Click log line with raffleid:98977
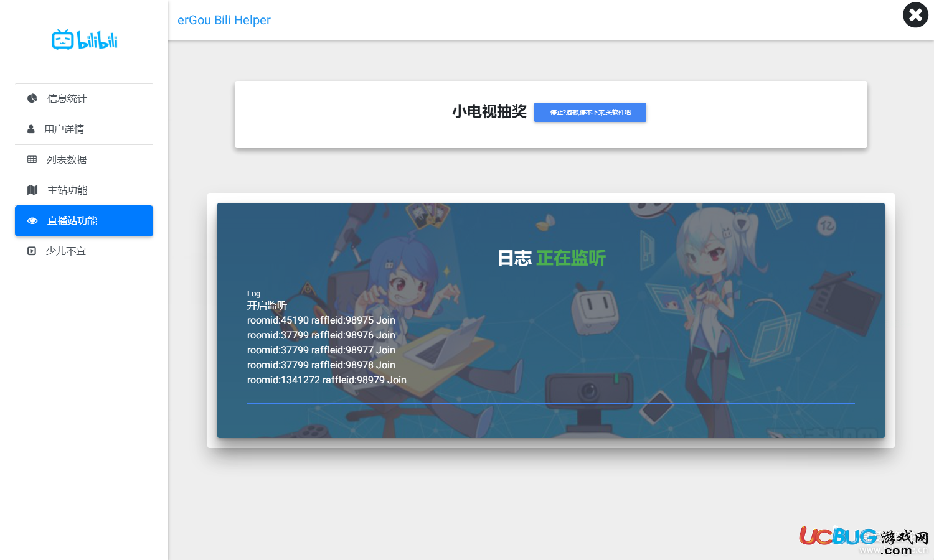This screenshot has height=560, width=934. pyautogui.click(x=321, y=350)
